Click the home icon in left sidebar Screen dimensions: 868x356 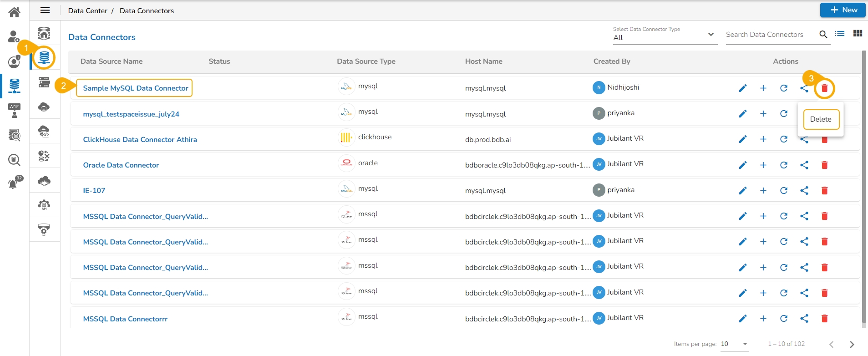[x=14, y=12]
